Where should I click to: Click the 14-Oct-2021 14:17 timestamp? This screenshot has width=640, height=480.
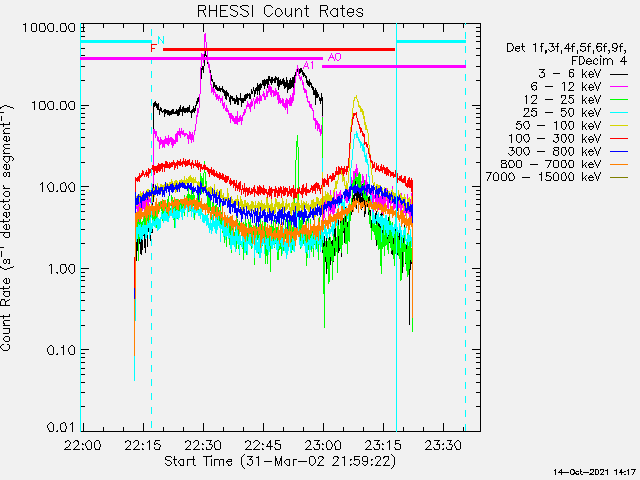595,472
